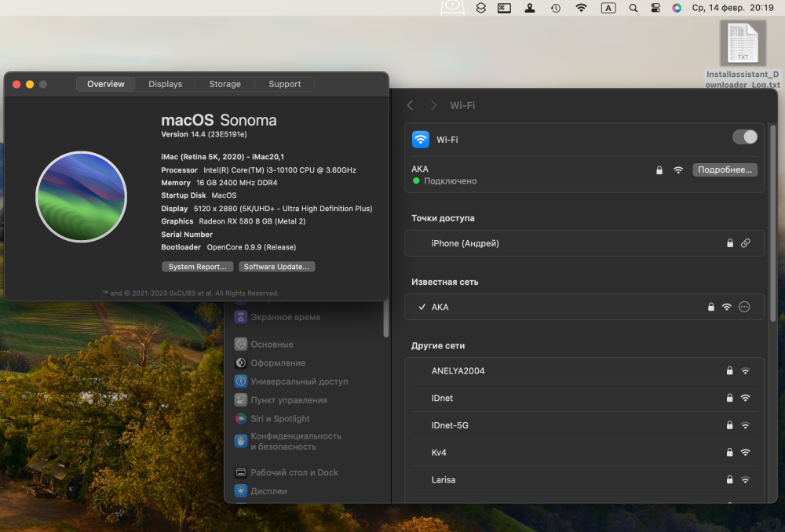Open Control Center in menu bar

[655, 8]
